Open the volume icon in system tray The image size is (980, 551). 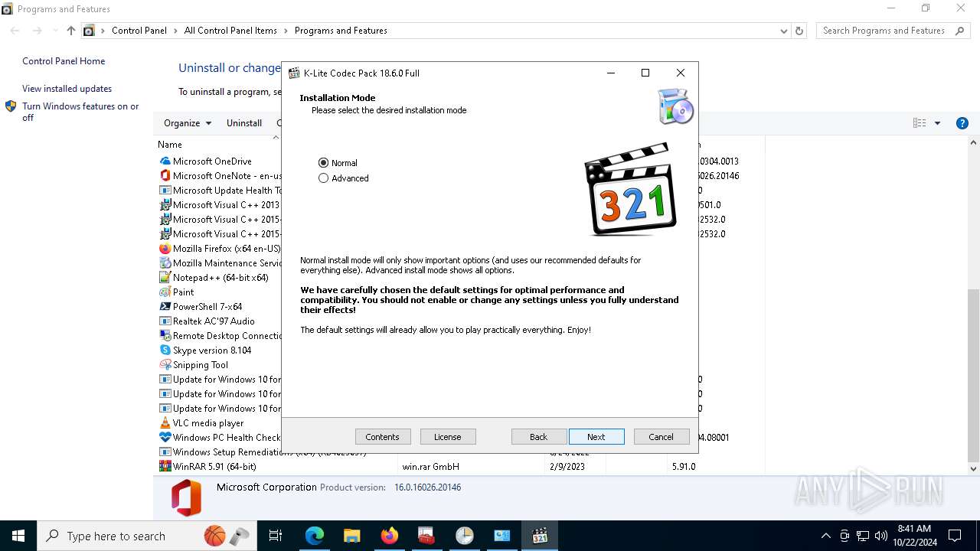(x=881, y=536)
